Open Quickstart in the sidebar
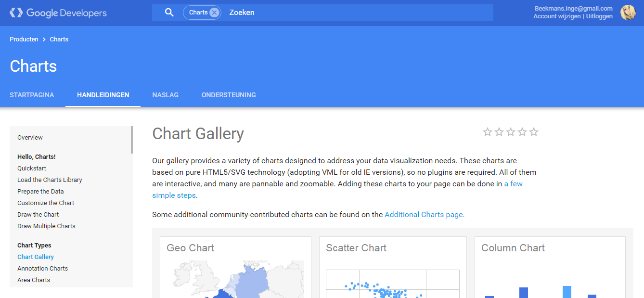 click(x=32, y=168)
